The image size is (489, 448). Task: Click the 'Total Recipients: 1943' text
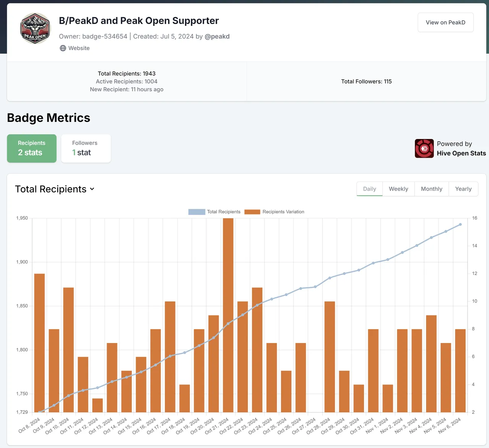pos(126,73)
